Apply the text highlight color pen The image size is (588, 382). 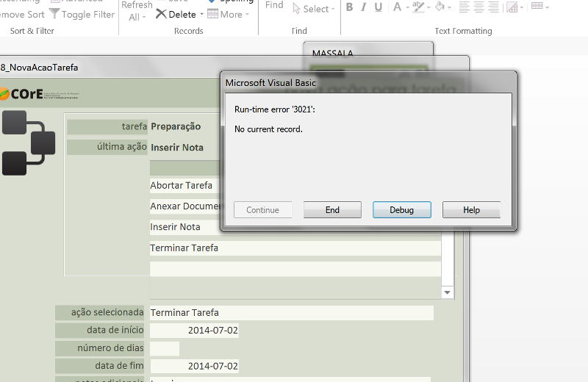tap(418, 7)
